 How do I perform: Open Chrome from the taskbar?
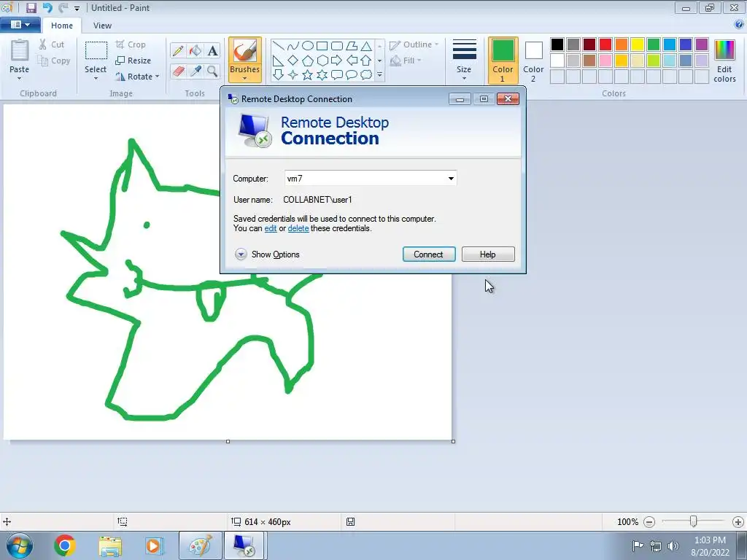(x=65, y=545)
